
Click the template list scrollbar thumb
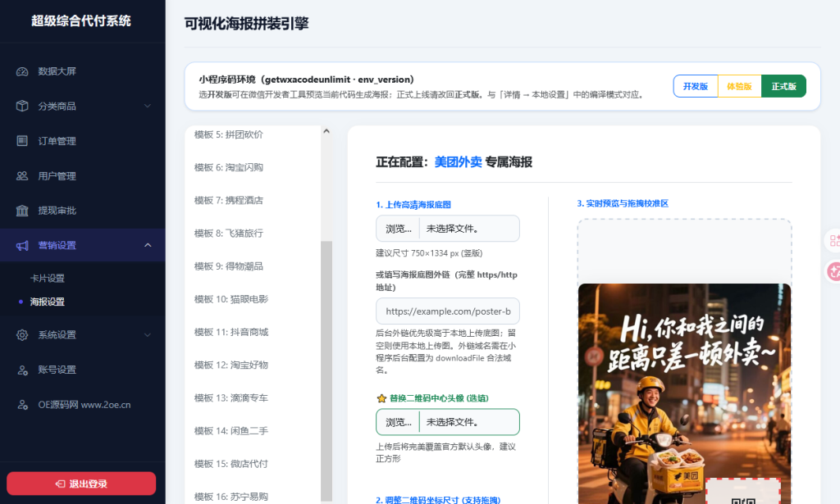pos(326,370)
